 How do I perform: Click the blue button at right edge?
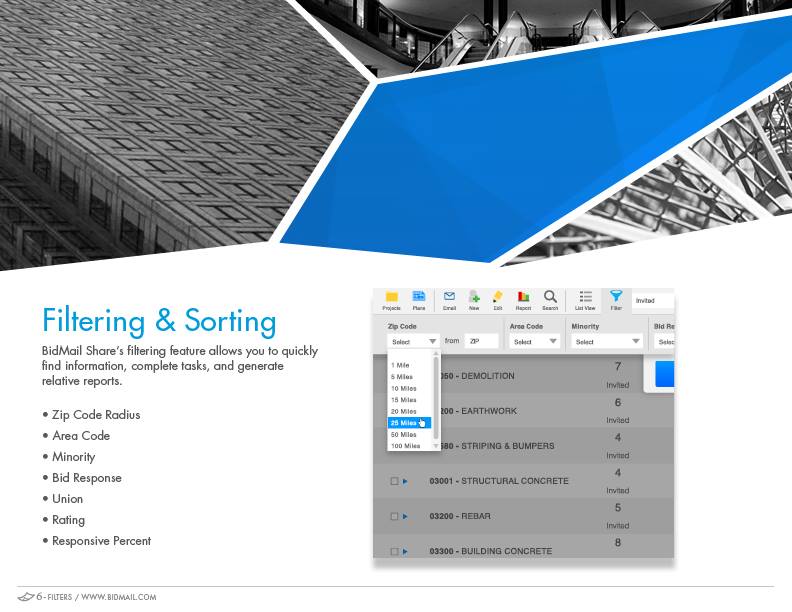(665, 374)
